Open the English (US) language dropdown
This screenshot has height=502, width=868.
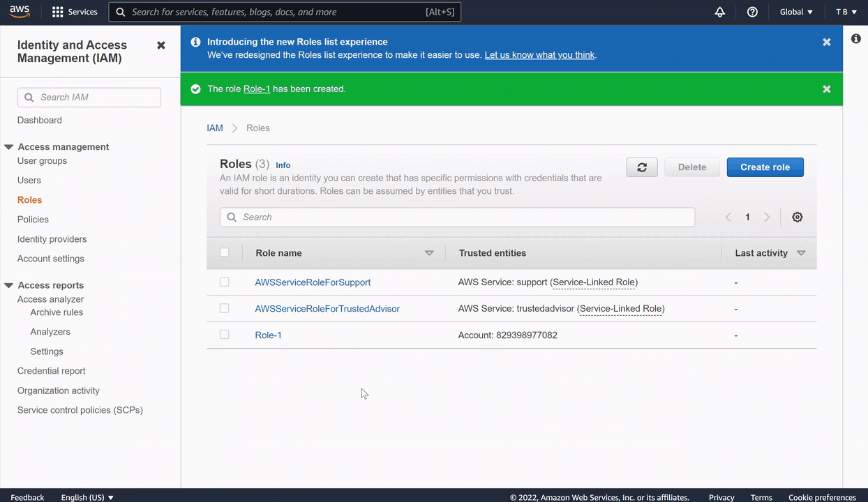[x=87, y=497]
